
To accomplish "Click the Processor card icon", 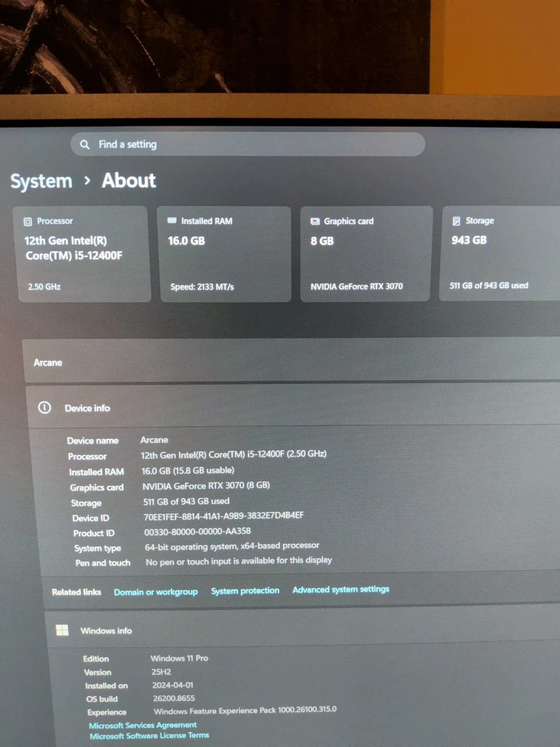I will coord(28,222).
